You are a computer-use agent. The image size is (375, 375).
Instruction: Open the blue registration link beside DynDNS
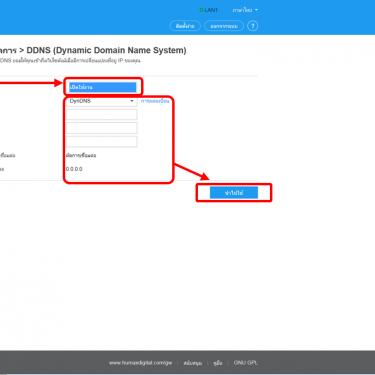point(155,101)
